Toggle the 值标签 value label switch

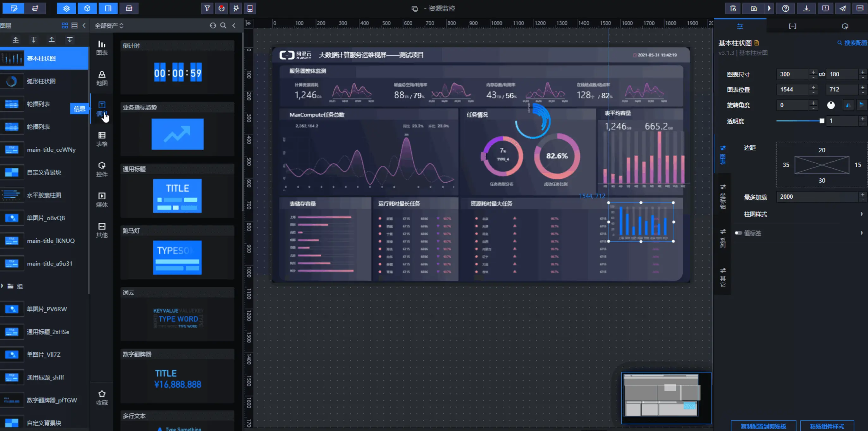click(x=738, y=233)
